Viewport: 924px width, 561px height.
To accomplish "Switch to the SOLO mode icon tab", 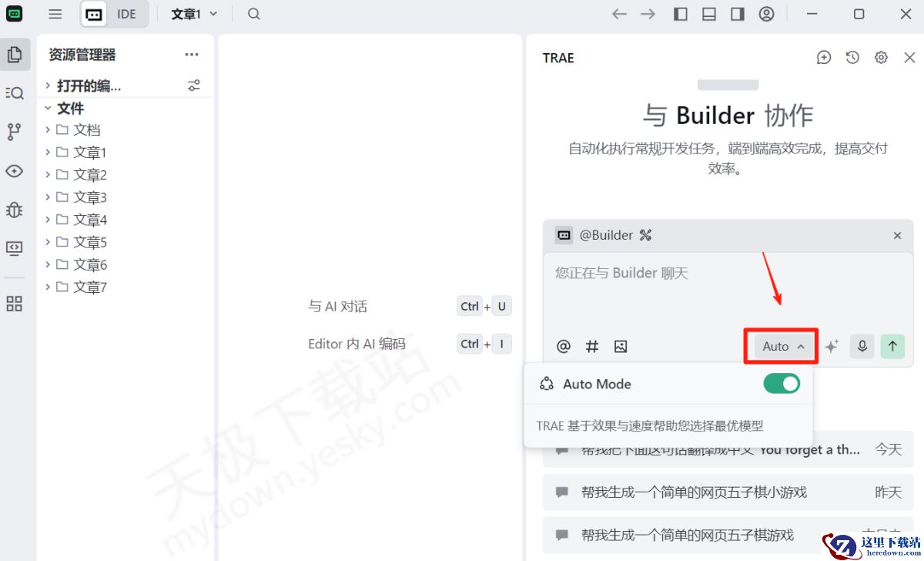I will point(94,14).
